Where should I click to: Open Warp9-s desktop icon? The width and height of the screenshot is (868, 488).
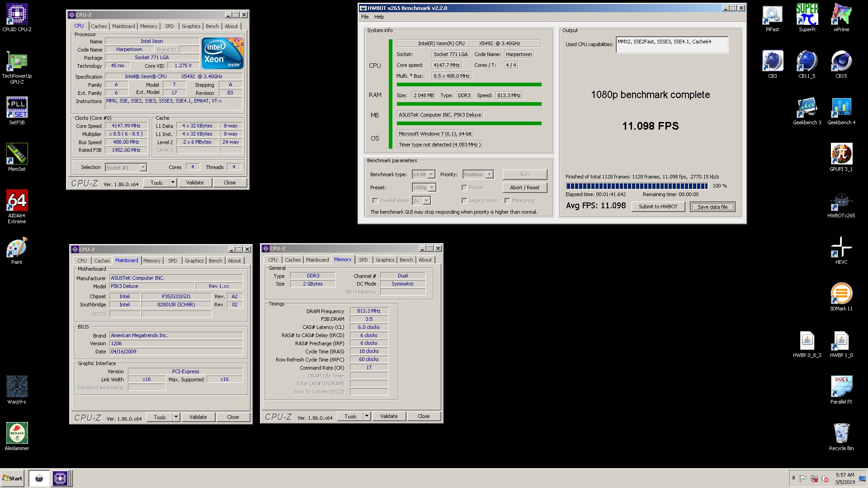pos(17,390)
